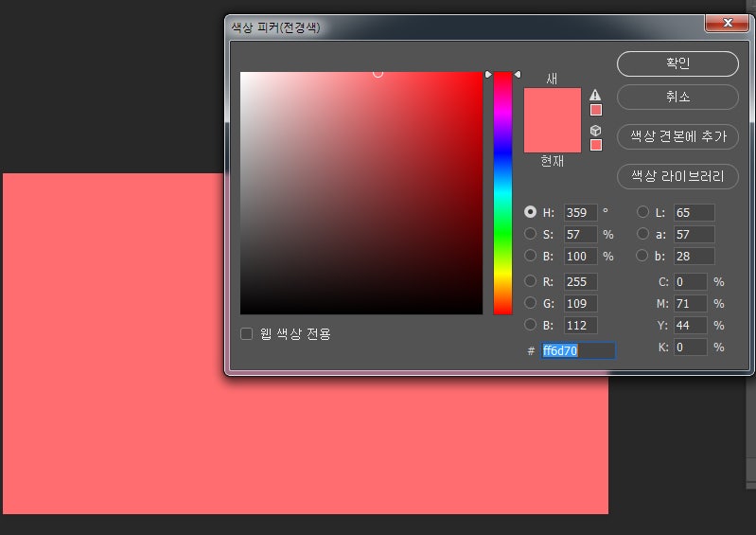Select the R red radio button
Viewport: 756px width, 535px height.
click(531, 281)
